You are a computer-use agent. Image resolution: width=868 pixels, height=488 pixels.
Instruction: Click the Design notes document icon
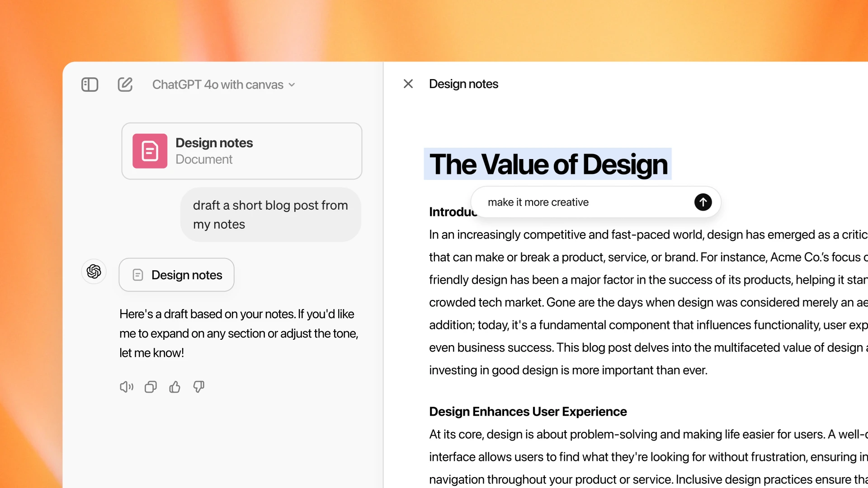pyautogui.click(x=150, y=150)
